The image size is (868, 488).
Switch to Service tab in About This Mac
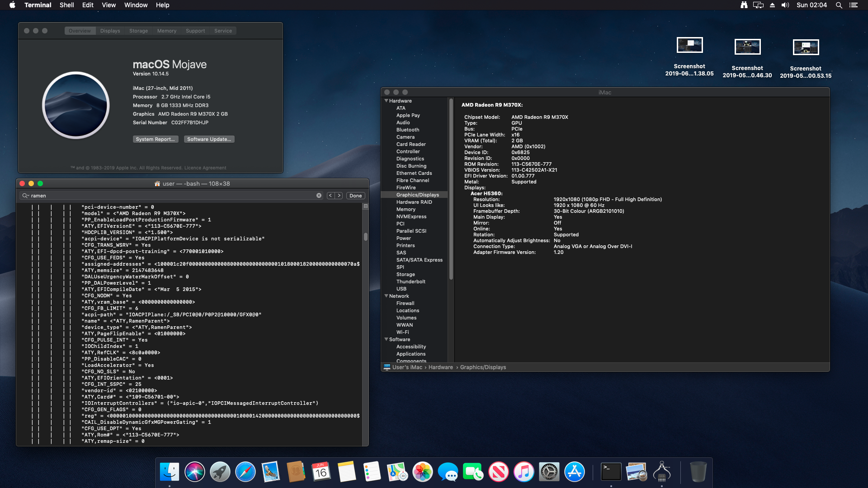tap(223, 31)
